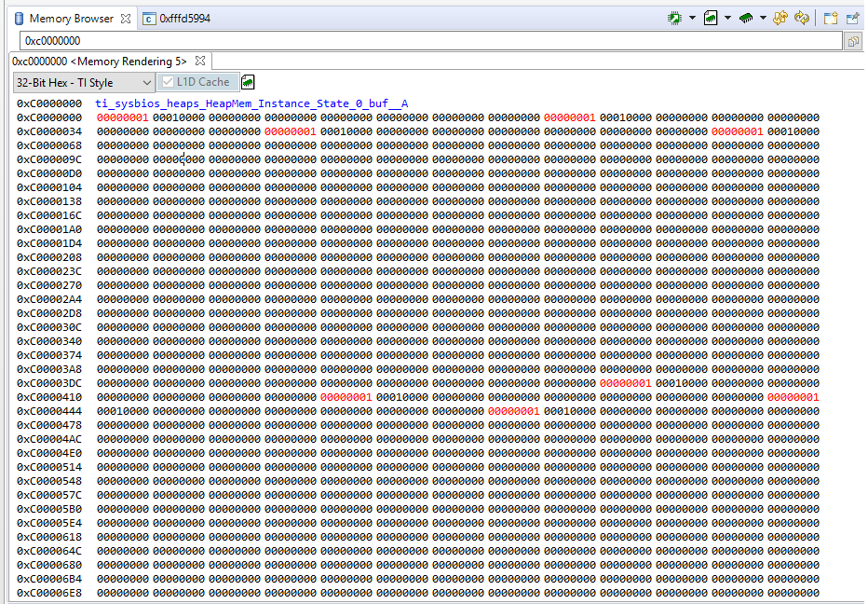Click address 0xC0000444 row label
The image size is (868, 604).
coord(49,411)
